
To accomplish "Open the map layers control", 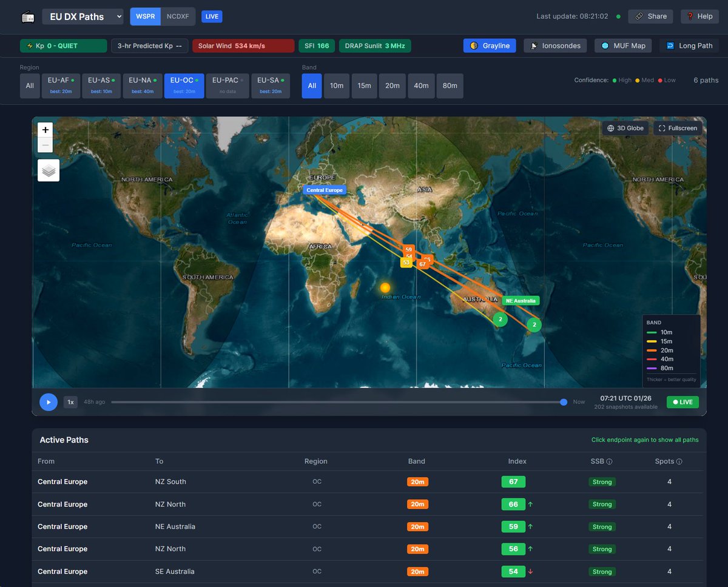I will click(x=49, y=170).
